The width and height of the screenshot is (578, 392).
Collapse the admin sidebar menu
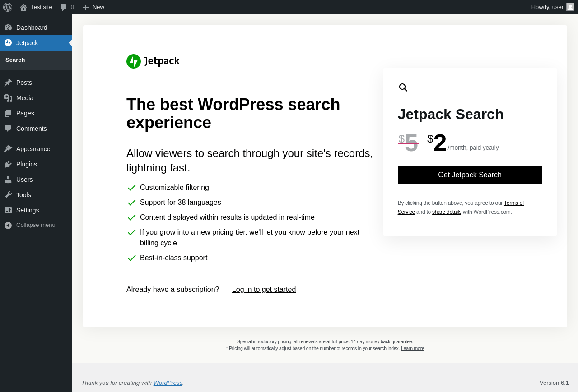(x=36, y=225)
